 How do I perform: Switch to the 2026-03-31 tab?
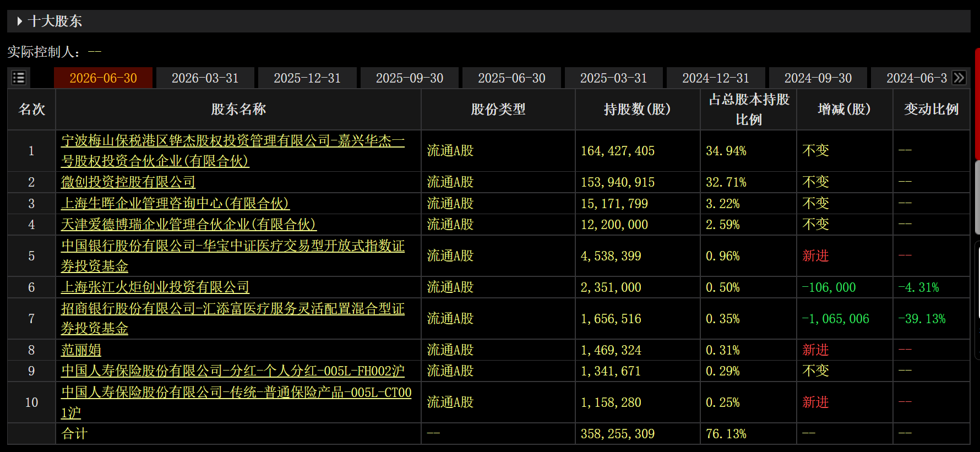pos(205,78)
